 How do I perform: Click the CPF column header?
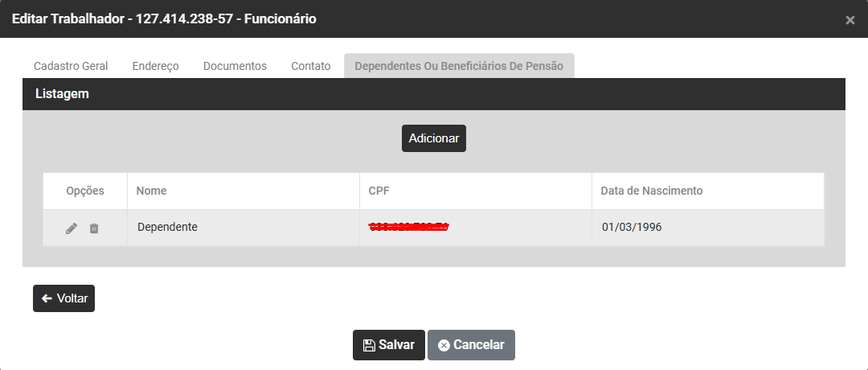tap(379, 191)
